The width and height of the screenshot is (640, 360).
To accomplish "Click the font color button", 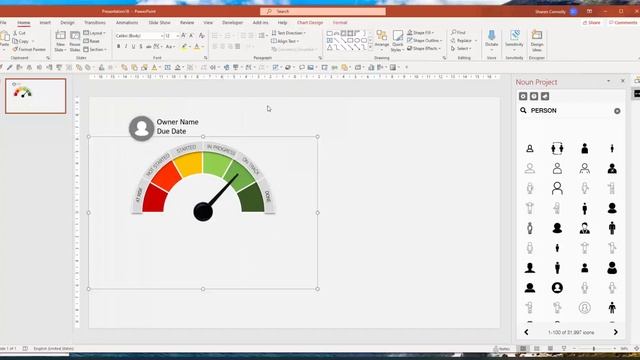I will (x=197, y=47).
